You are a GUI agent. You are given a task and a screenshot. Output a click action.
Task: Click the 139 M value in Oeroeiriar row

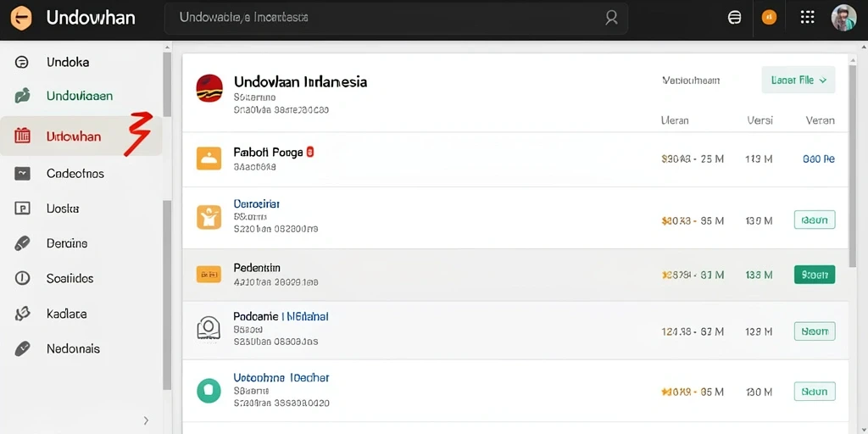(759, 221)
